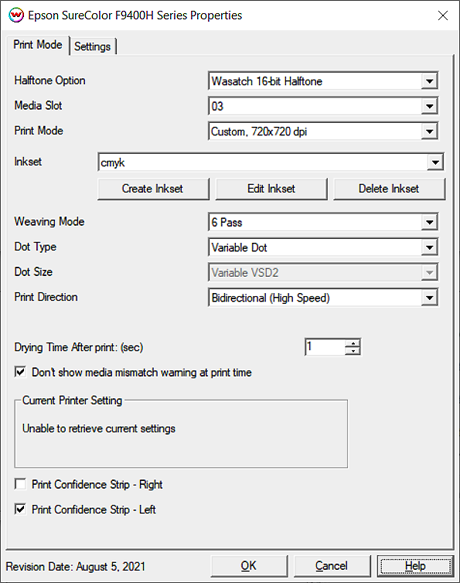The width and height of the screenshot is (460, 583).
Task: Click the Halftone Option label
Action: click(x=50, y=81)
